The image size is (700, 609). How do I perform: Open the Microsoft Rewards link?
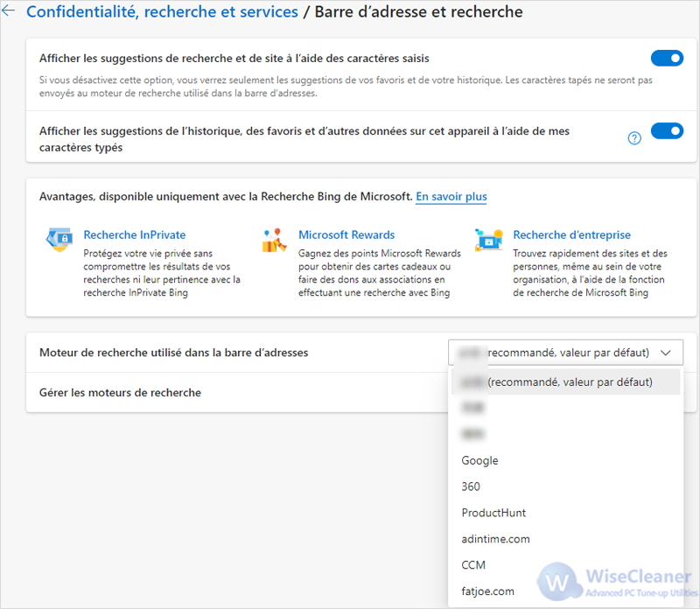346,234
